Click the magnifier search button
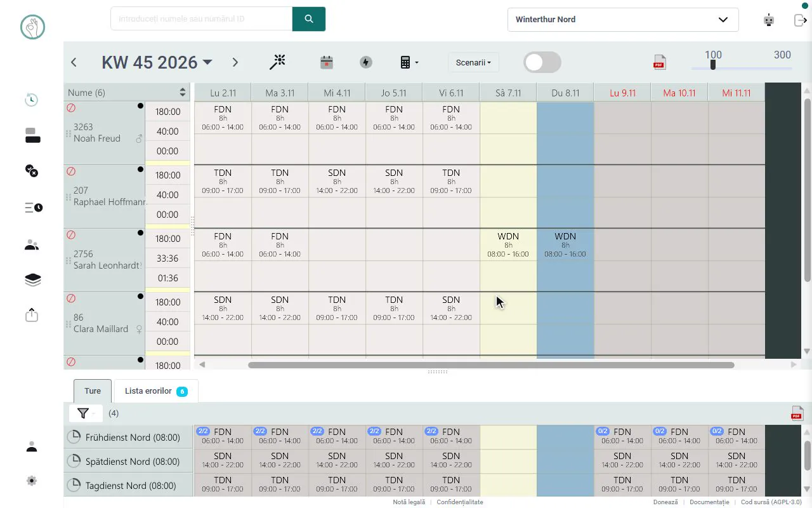 pyautogui.click(x=309, y=19)
